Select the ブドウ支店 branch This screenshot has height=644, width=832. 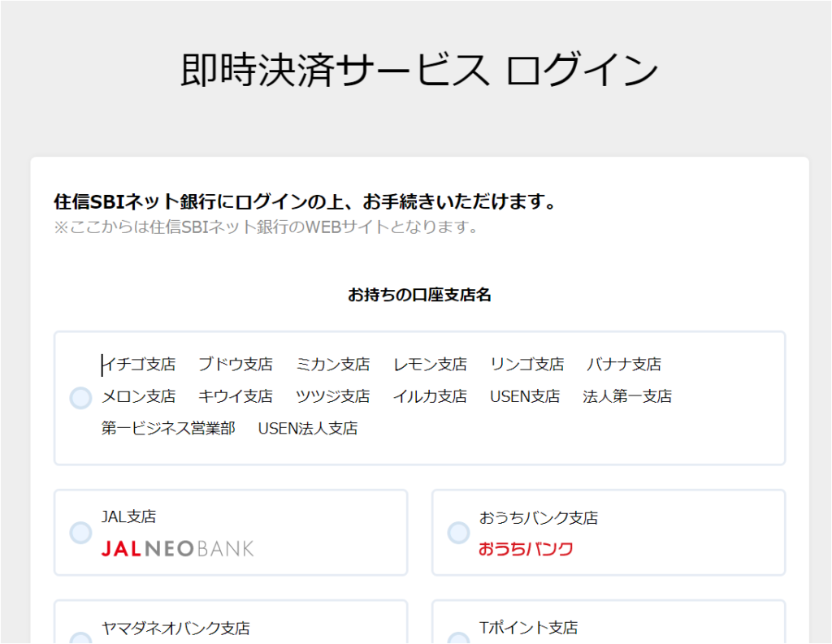tap(236, 364)
